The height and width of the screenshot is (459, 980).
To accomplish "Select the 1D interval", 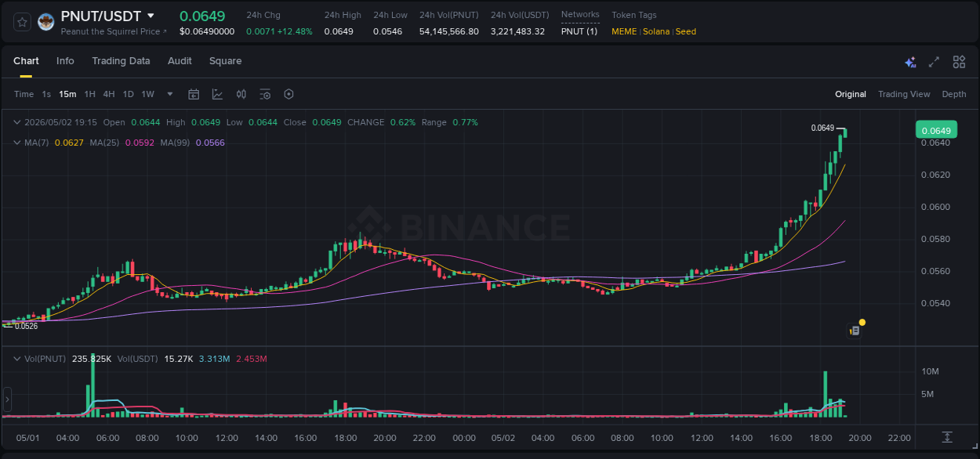I will point(128,94).
